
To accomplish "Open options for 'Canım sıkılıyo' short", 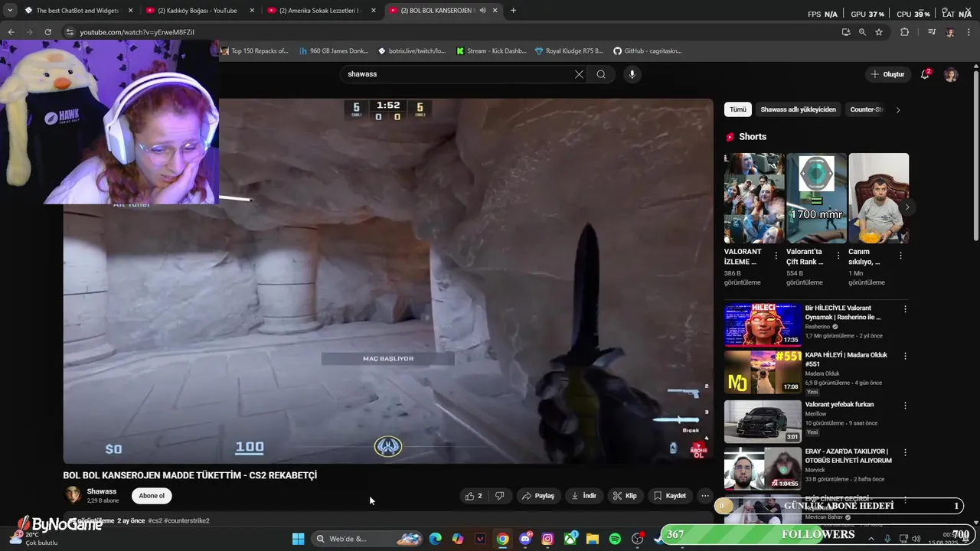I will (900, 256).
